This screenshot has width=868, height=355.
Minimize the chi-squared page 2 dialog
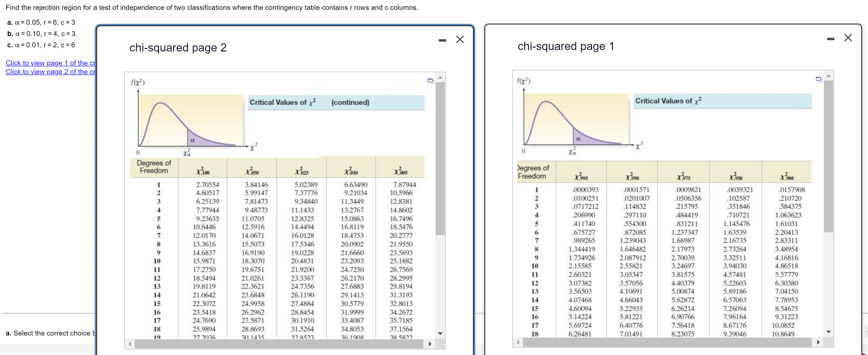pyautogui.click(x=442, y=40)
